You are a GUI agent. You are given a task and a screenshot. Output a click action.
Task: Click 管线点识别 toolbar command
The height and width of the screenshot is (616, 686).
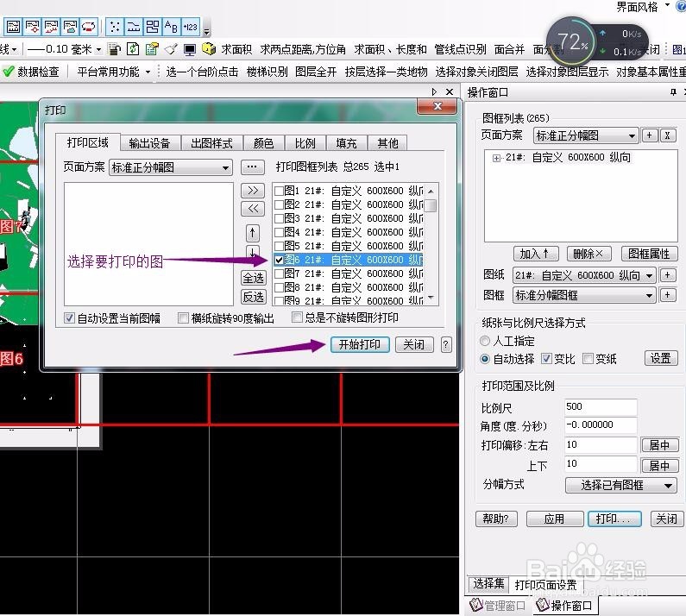(460, 49)
